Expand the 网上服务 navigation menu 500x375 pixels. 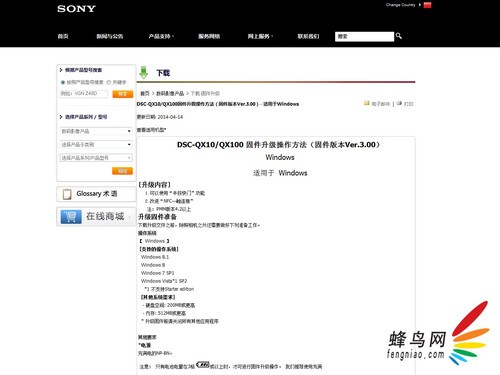click(260, 36)
